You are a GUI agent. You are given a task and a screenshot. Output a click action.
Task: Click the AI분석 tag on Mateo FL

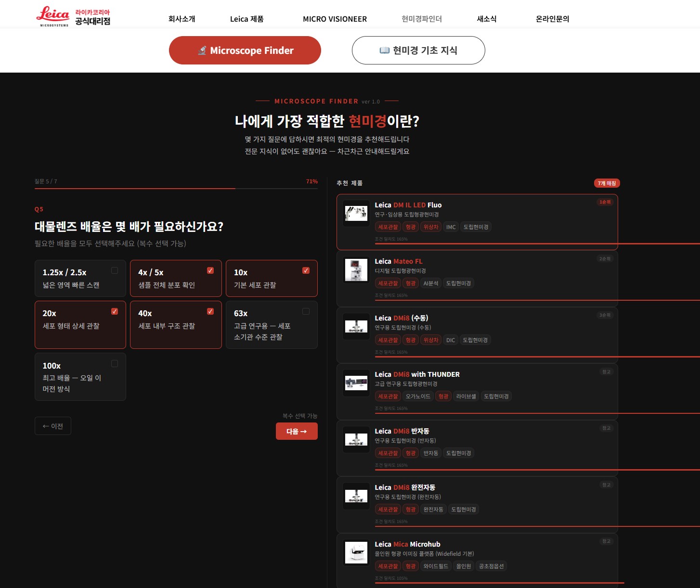pyautogui.click(x=431, y=283)
